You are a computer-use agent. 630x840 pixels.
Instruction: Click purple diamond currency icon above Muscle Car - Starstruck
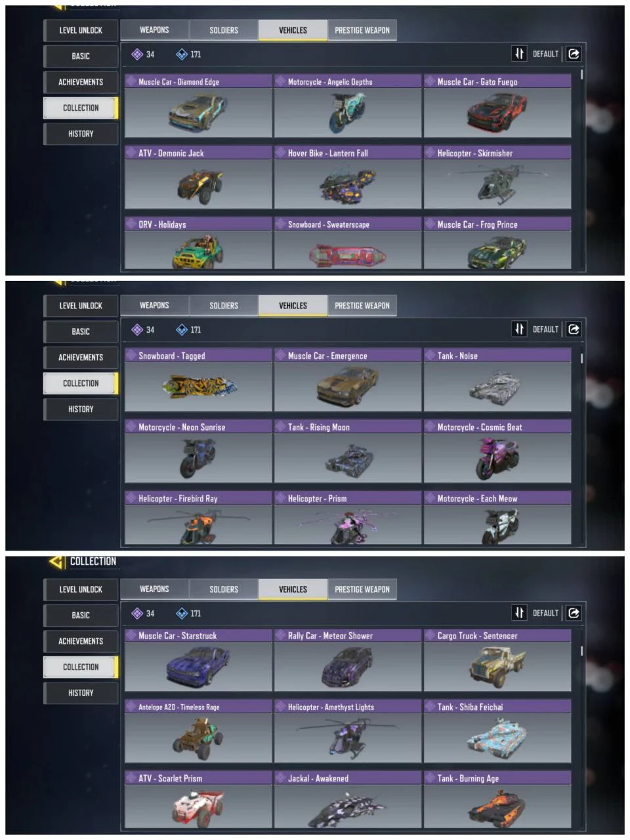coord(137,614)
